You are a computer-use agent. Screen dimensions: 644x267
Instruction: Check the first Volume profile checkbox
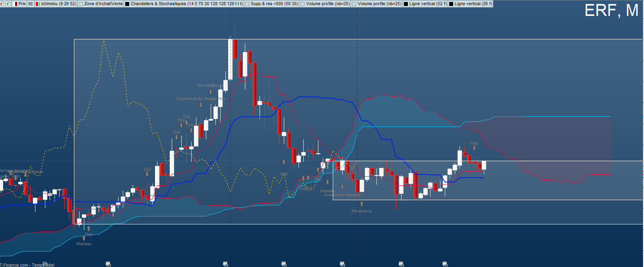pos(303,4)
